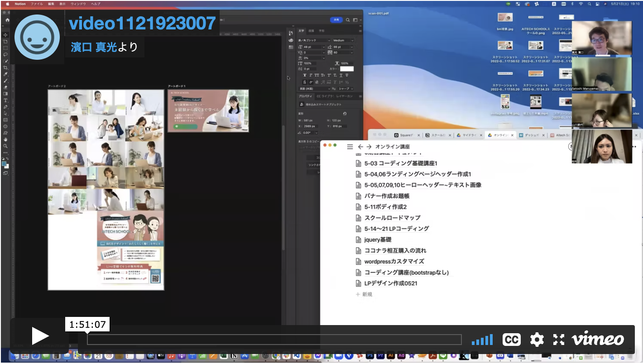Select the Brush tool

tap(5, 81)
